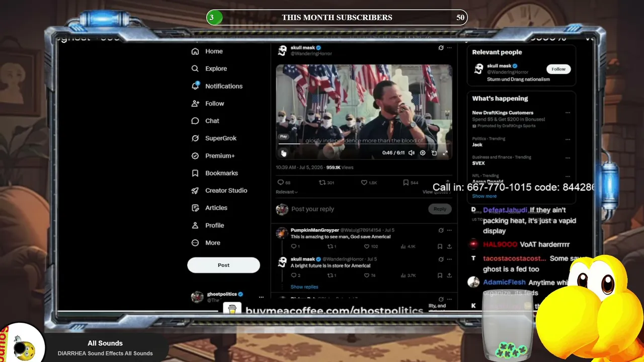The width and height of the screenshot is (644, 362).
Task: Open the Articles icon in sidebar
Action: [195, 208]
